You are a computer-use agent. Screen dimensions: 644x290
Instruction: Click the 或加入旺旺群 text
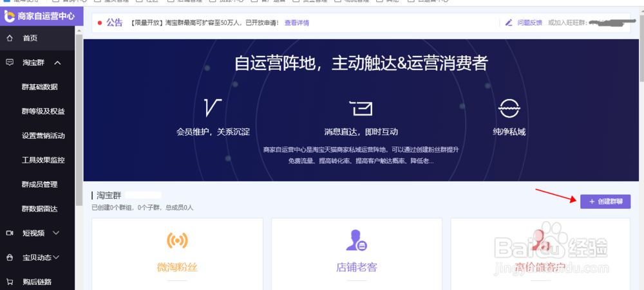pyautogui.click(x=567, y=23)
